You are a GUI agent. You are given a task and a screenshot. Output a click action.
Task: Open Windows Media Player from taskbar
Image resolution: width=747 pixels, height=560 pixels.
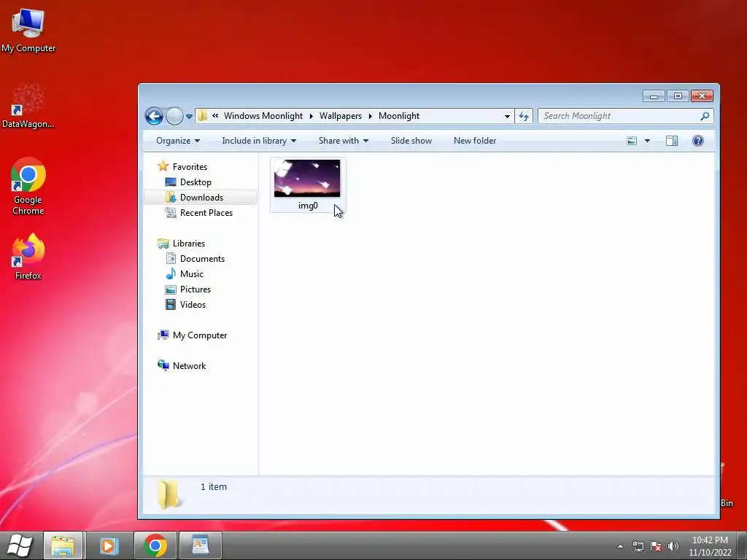[109, 545]
